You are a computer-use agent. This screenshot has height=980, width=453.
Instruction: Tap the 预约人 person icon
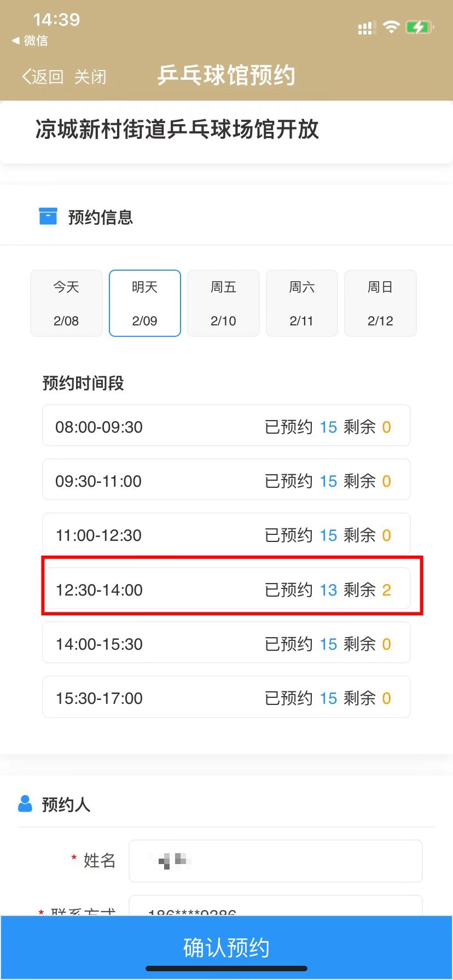[25, 804]
